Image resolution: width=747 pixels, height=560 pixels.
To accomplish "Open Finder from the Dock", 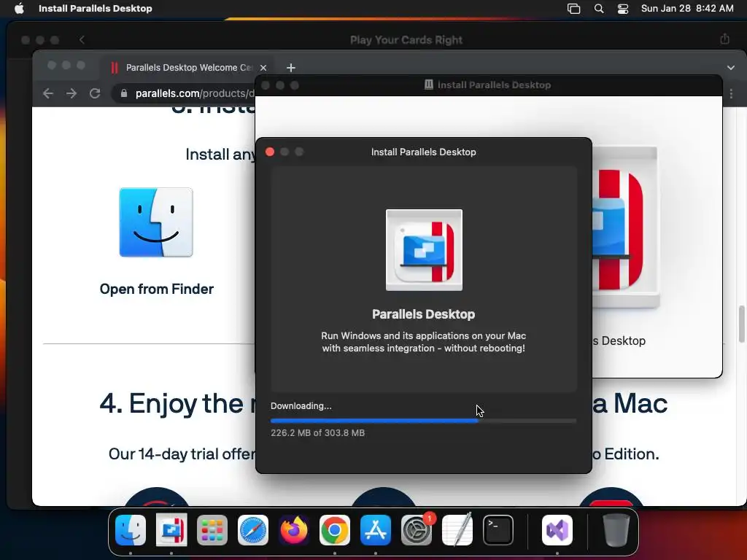I will point(131,530).
